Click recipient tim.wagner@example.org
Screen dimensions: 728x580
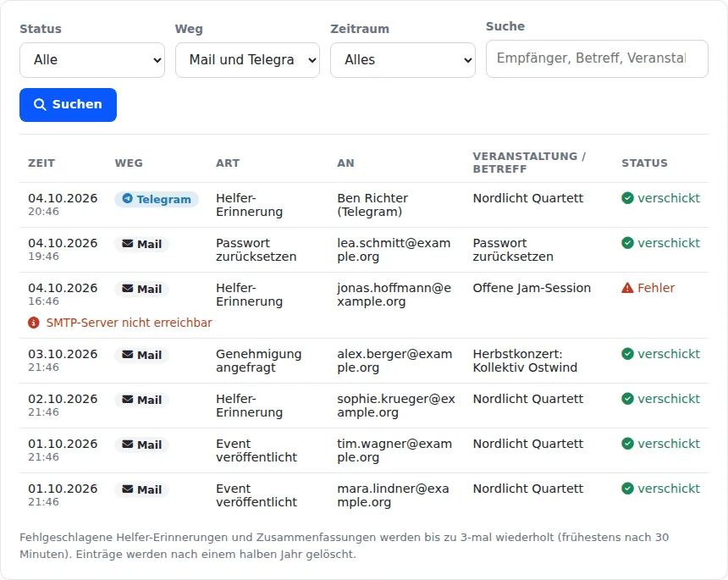click(x=394, y=450)
